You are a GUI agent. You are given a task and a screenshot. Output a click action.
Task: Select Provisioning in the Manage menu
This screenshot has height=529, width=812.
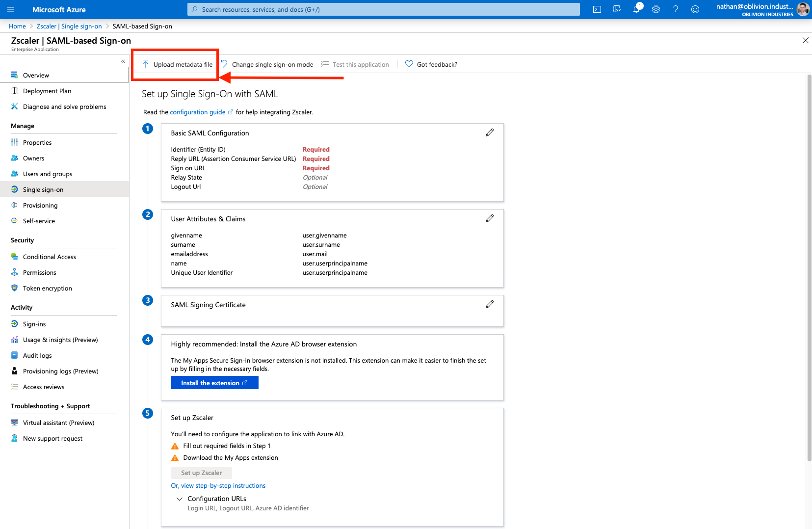point(40,206)
